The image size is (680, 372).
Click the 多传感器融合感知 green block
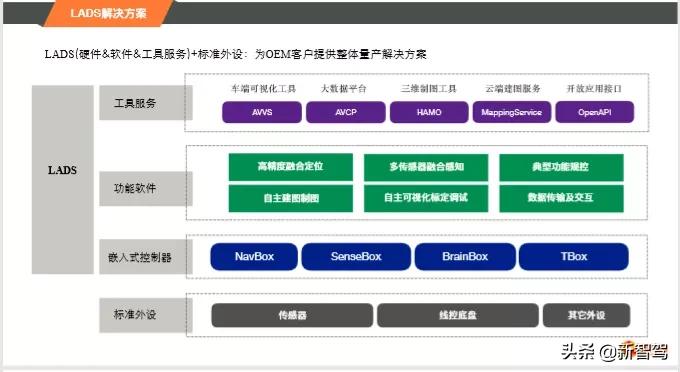click(426, 167)
